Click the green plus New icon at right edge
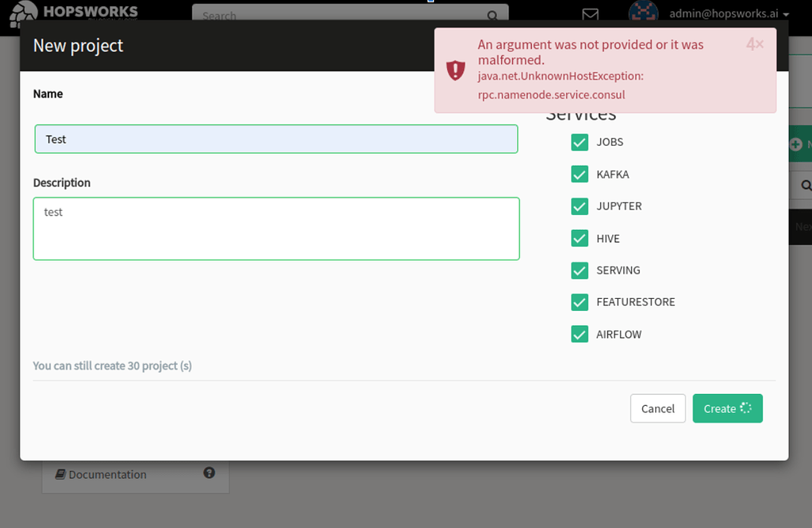The image size is (812, 528). tap(795, 143)
